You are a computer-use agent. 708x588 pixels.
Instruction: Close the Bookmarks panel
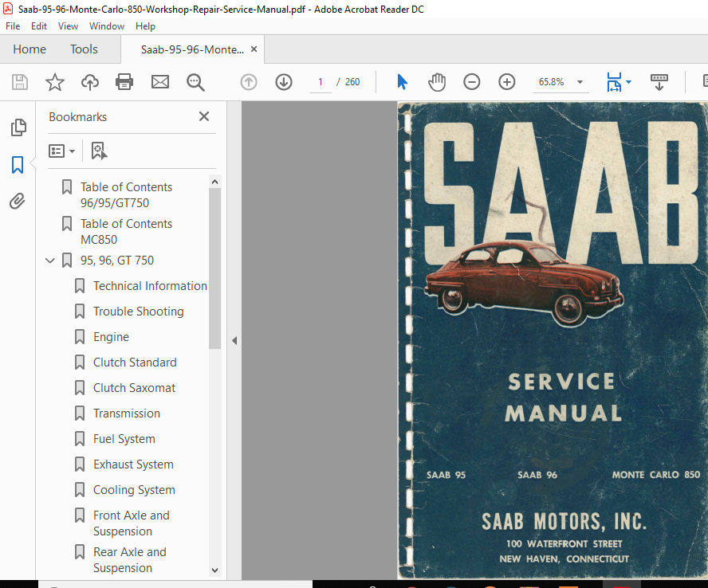(x=204, y=116)
